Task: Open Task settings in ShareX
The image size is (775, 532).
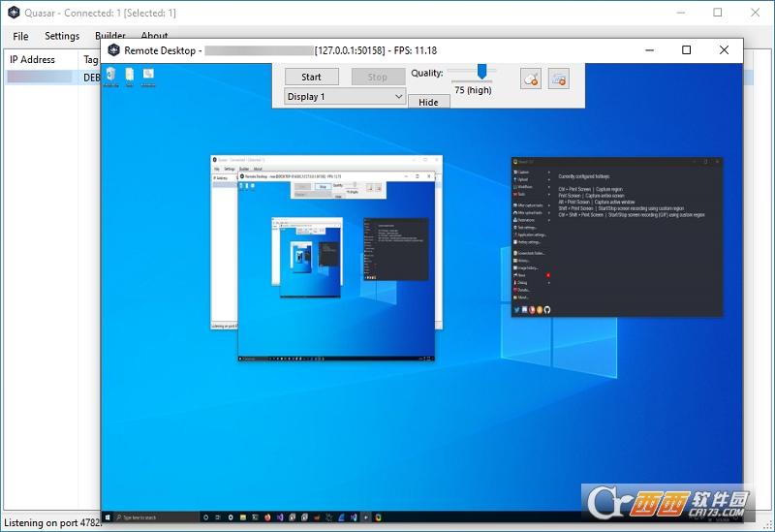Action: click(525, 228)
